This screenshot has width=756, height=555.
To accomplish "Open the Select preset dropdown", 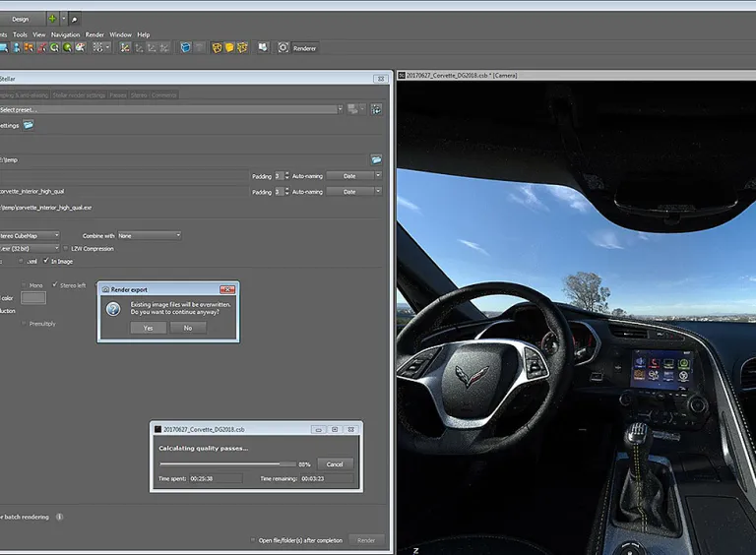I will pos(171,109).
